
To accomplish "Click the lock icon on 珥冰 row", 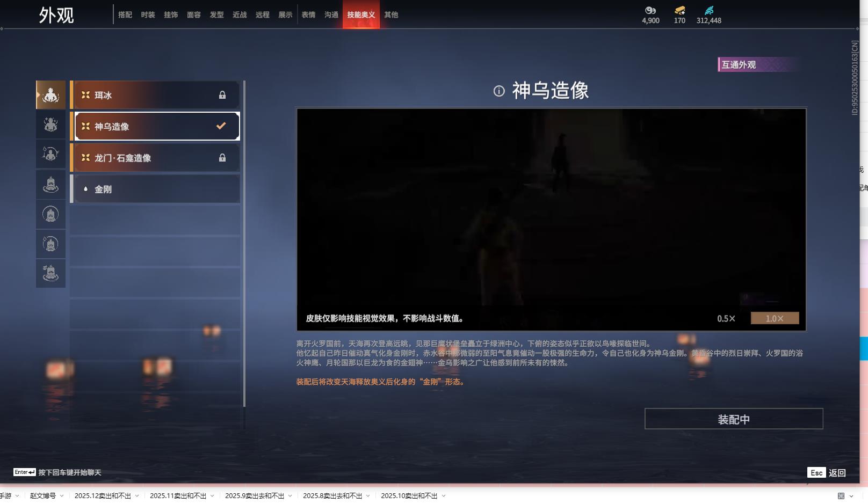I will coord(222,95).
